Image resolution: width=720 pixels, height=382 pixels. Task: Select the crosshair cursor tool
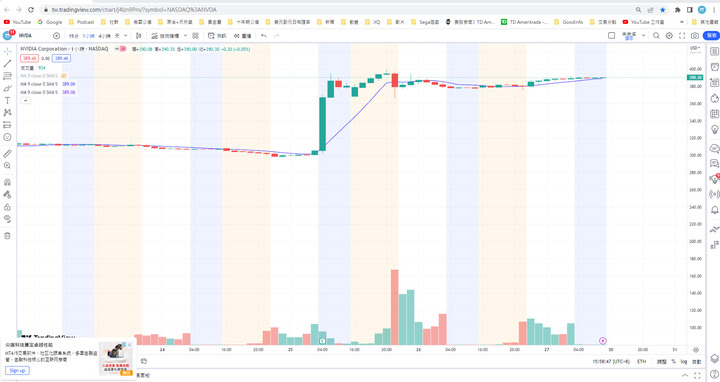coord(7,51)
